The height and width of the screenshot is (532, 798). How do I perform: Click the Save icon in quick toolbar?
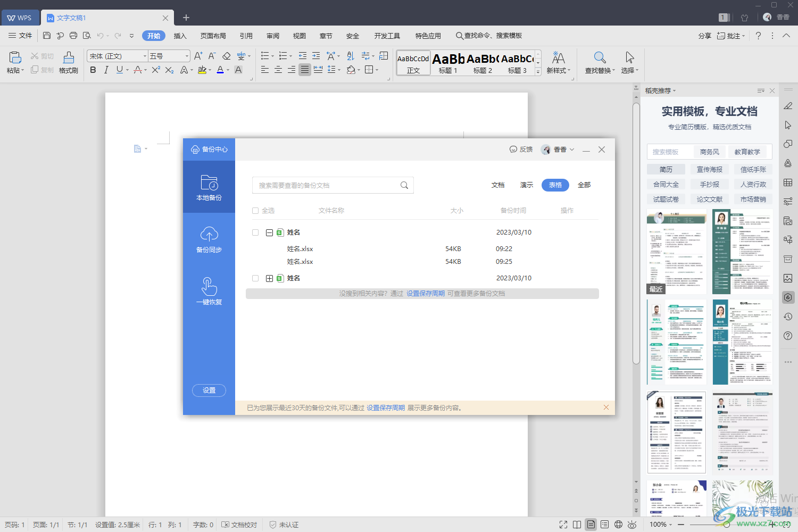point(47,36)
